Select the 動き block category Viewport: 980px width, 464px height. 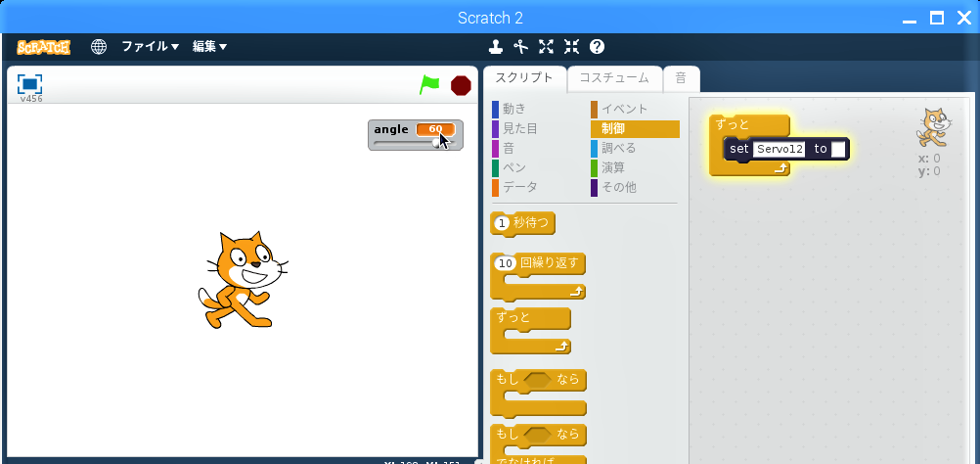(514, 110)
